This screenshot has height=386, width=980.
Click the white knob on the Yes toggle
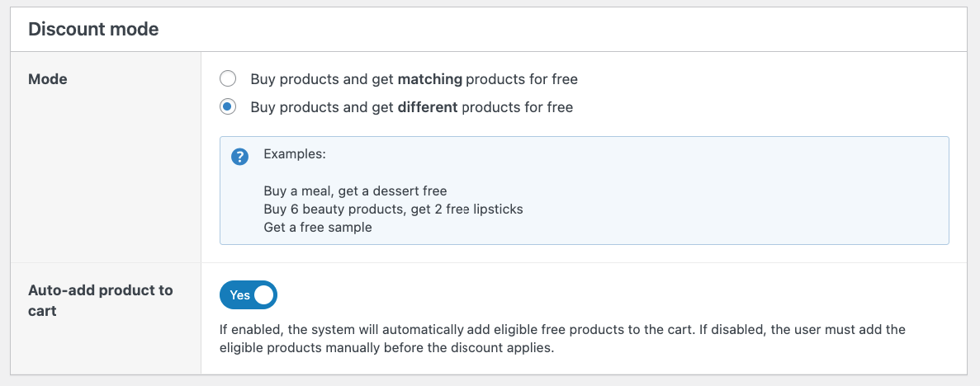coord(263,294)
